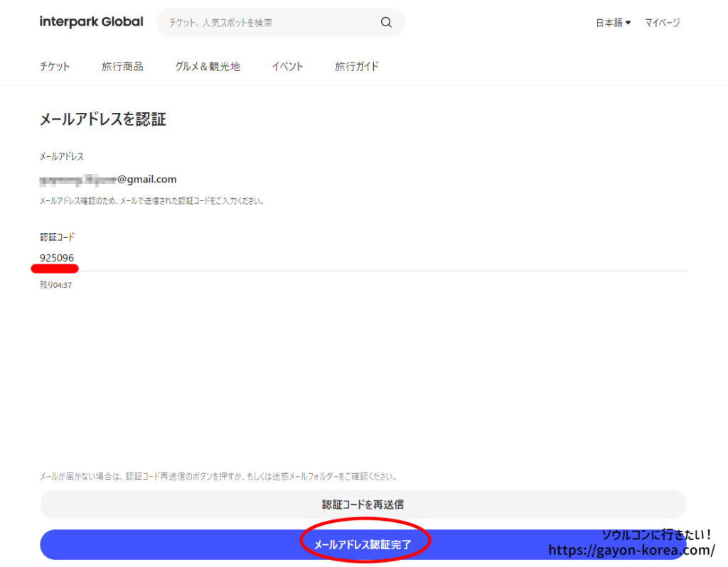The image size is (728, 567).
Task: Open the 日本語 language dropdown
Action: coord(613,23)
